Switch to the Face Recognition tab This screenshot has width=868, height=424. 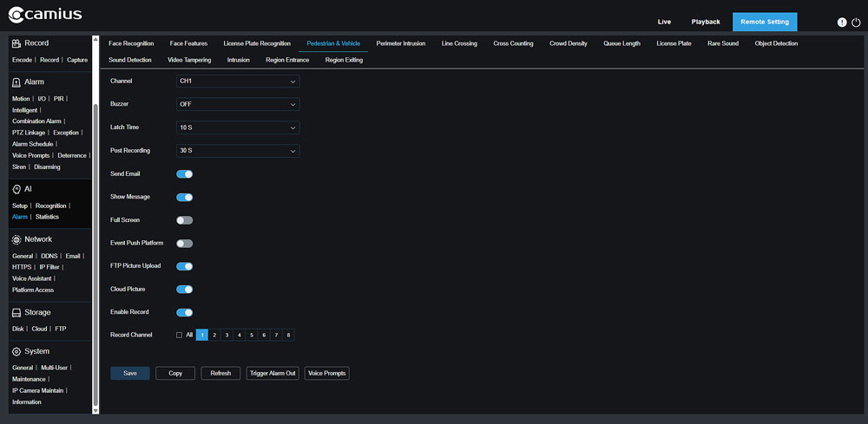[131, 43]
